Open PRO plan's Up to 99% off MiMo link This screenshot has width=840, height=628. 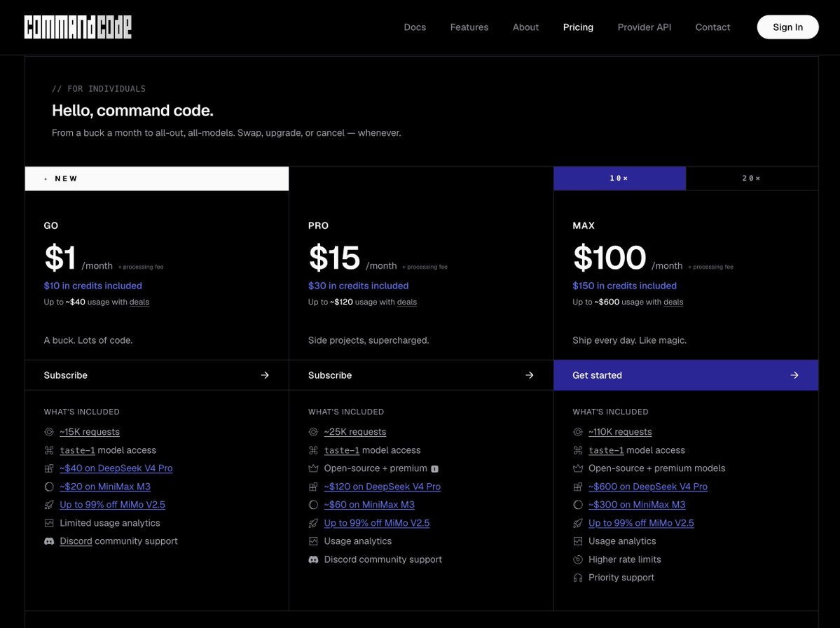click(377, 523)
